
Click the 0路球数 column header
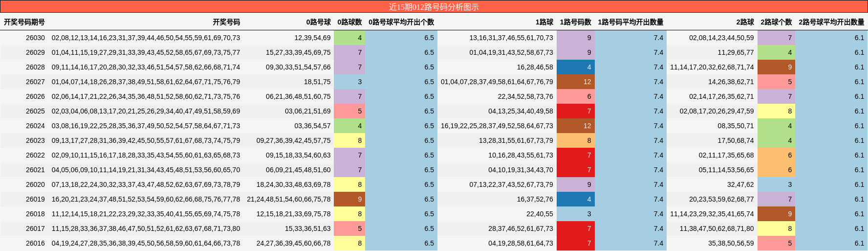coord(350,22)
